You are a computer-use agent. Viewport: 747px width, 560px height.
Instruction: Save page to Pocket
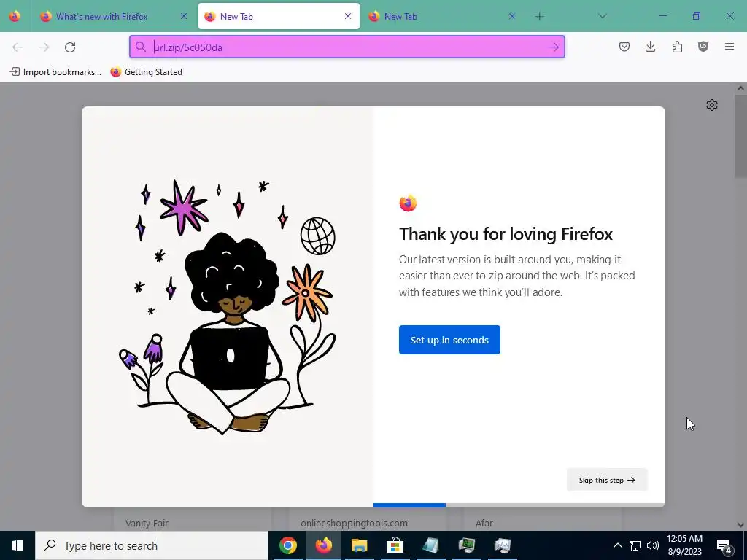(x=624, y=47)
